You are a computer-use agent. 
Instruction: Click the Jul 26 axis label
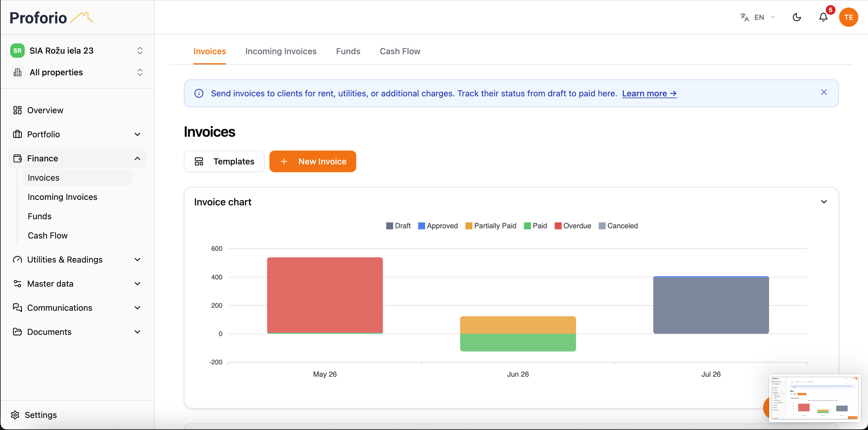click(711, 374)
